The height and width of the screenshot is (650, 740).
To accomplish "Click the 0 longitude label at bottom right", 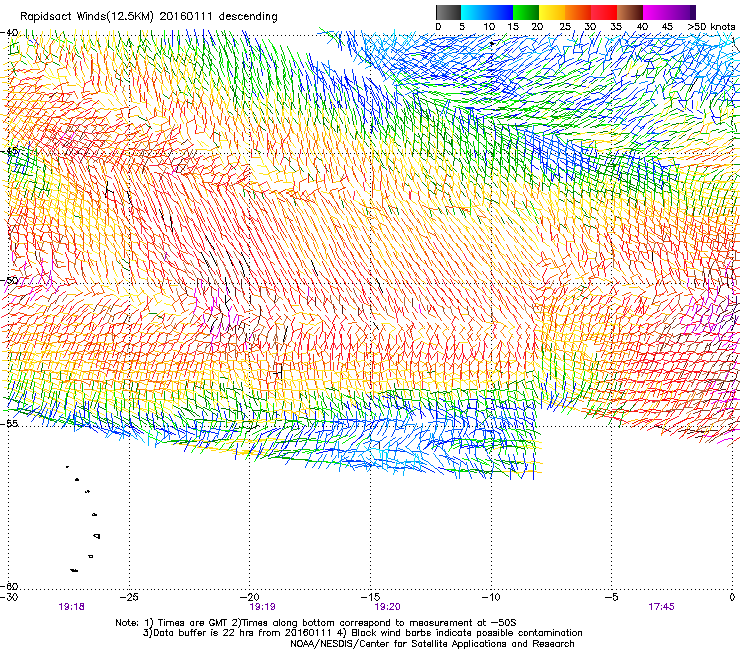I will 732,597.
